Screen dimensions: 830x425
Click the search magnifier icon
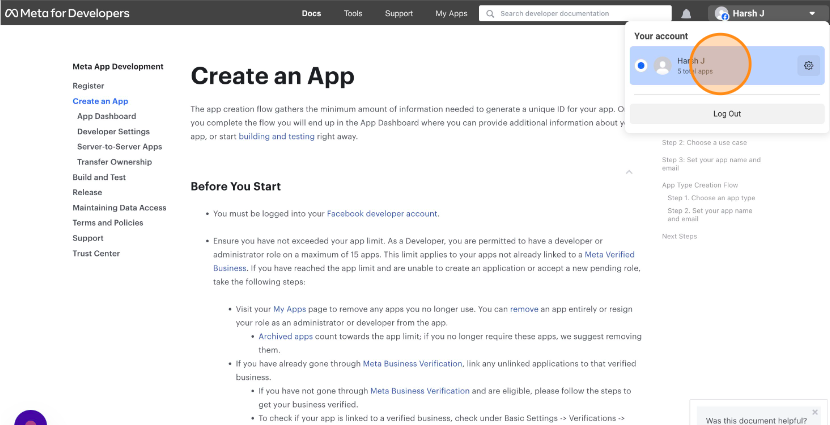pos(490,14)
